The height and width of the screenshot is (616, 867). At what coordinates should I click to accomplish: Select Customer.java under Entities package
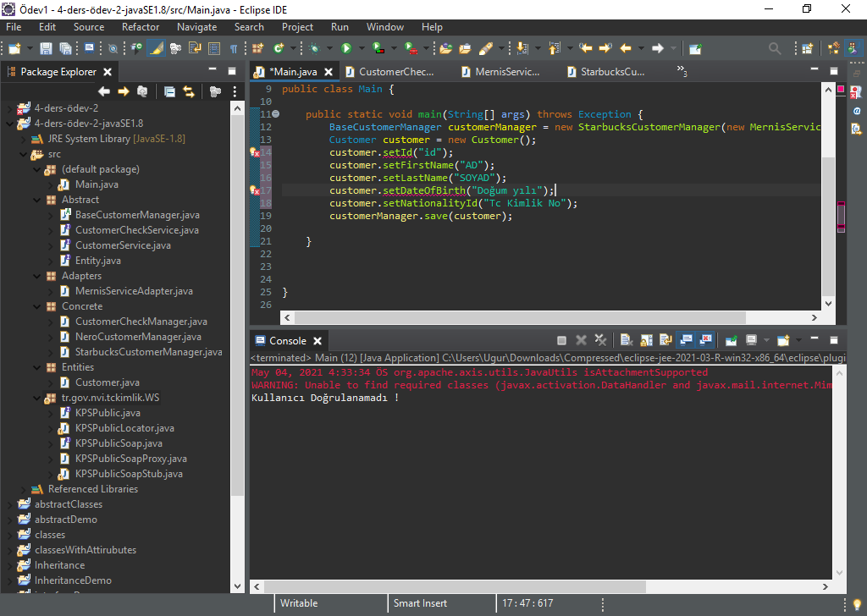108,382
